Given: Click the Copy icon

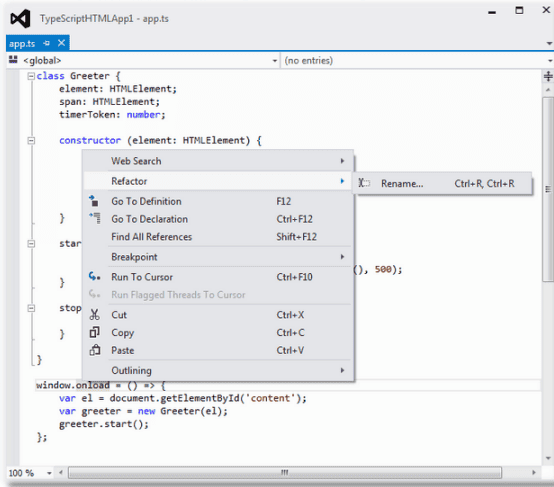Looking at the screenshot, I should [94, 332].
